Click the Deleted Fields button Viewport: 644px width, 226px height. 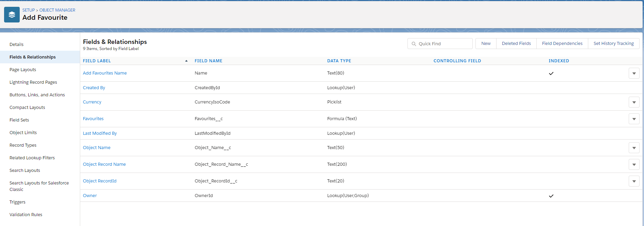point(516,44)
